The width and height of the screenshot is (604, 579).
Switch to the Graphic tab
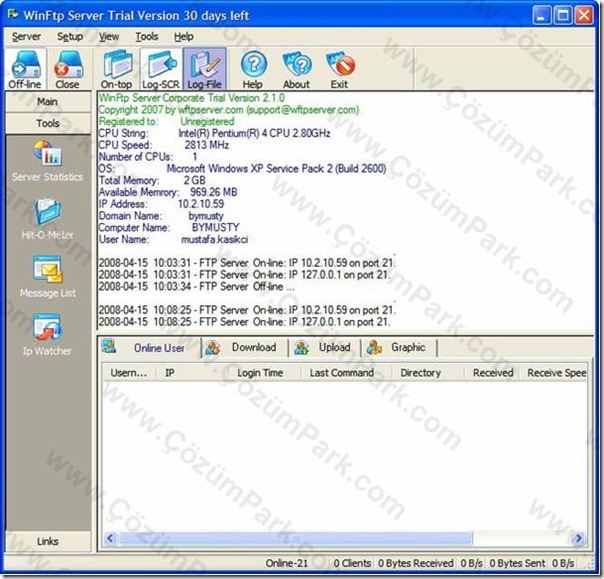[399, 347]
